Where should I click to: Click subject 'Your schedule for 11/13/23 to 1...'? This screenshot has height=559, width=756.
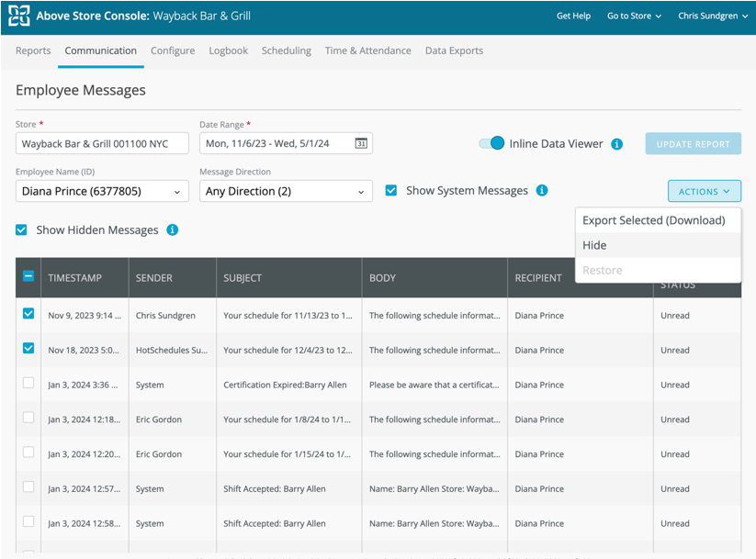coord(288,316)
